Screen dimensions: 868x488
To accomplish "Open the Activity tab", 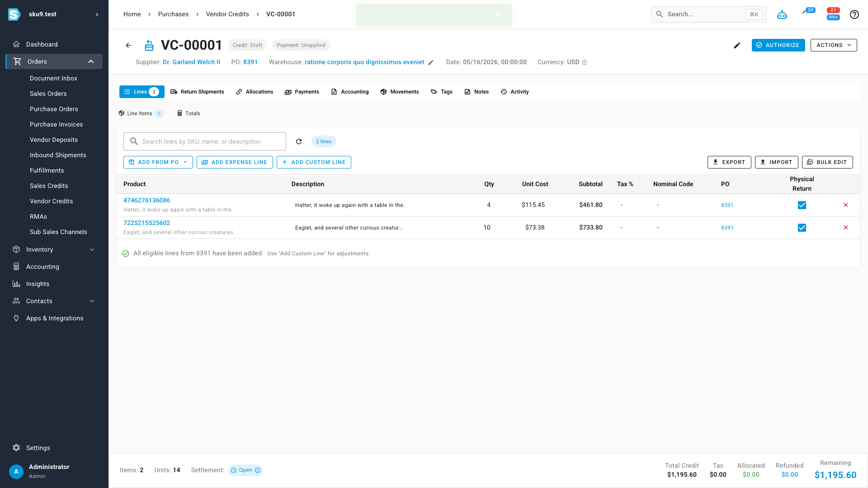I will tap(514, 92).
